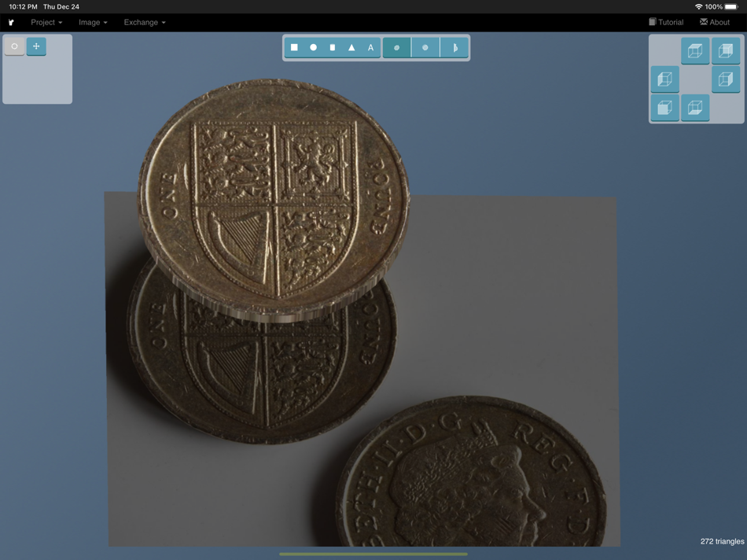The height and width of the screenshot is (560, 747).
Task: Open the About link
Action: (x=715, y=22)
